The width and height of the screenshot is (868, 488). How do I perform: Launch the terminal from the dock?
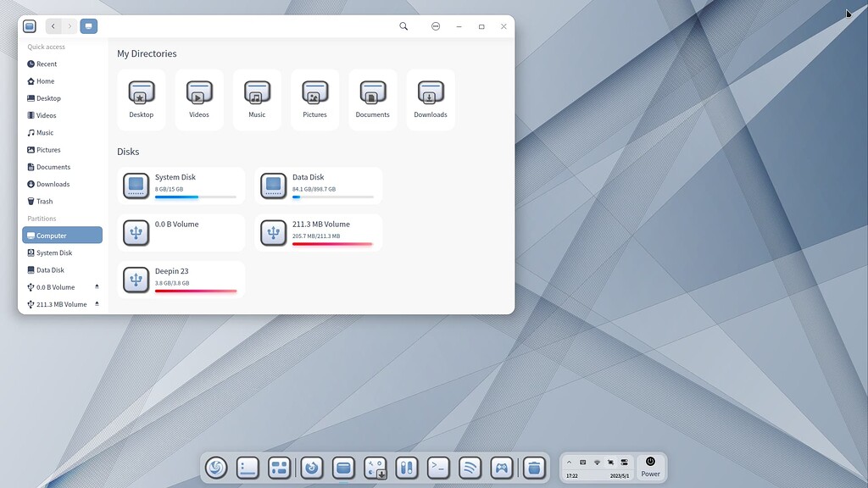click(x=438, y=467)
